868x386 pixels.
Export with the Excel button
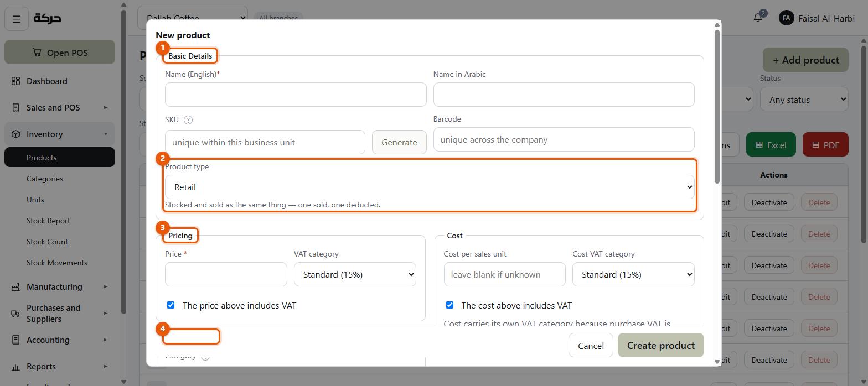pos(771,145)
